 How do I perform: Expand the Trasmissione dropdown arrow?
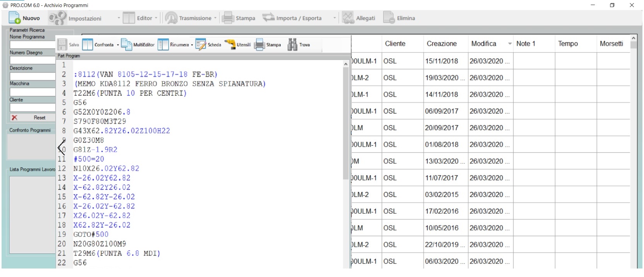(x=215, y=18)
